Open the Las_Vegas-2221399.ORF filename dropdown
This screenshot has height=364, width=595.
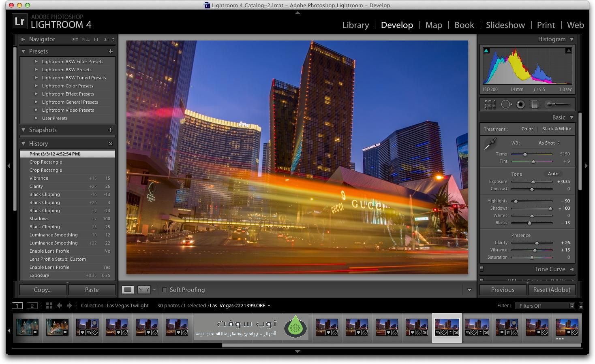[269, 306]
